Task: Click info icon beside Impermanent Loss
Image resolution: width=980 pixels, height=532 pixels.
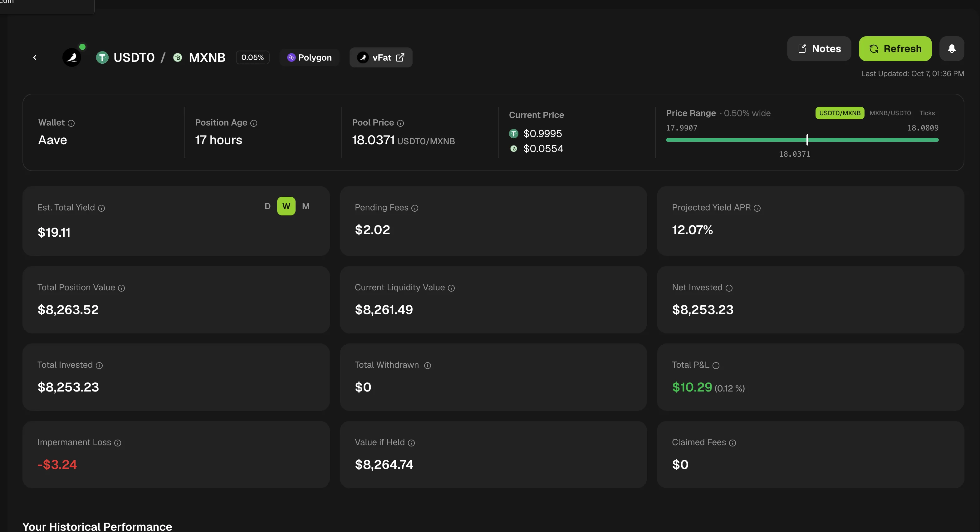Action: pyautogui.click(x=118, y=443)
